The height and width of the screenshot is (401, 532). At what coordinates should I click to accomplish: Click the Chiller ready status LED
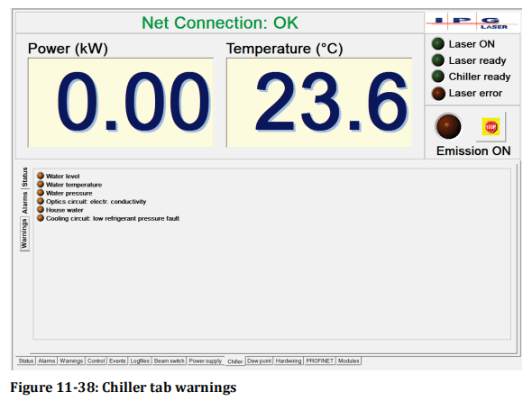438,77
